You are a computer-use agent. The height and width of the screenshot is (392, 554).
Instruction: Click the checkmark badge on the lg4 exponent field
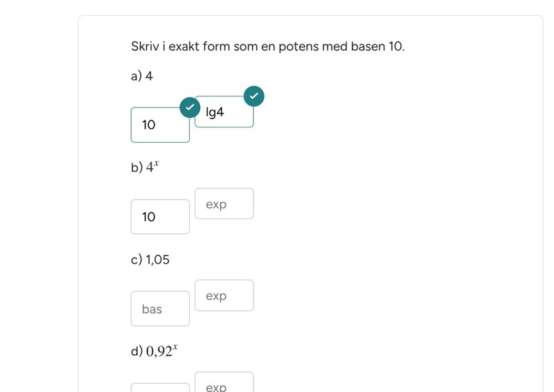click(x=254, y=96)
